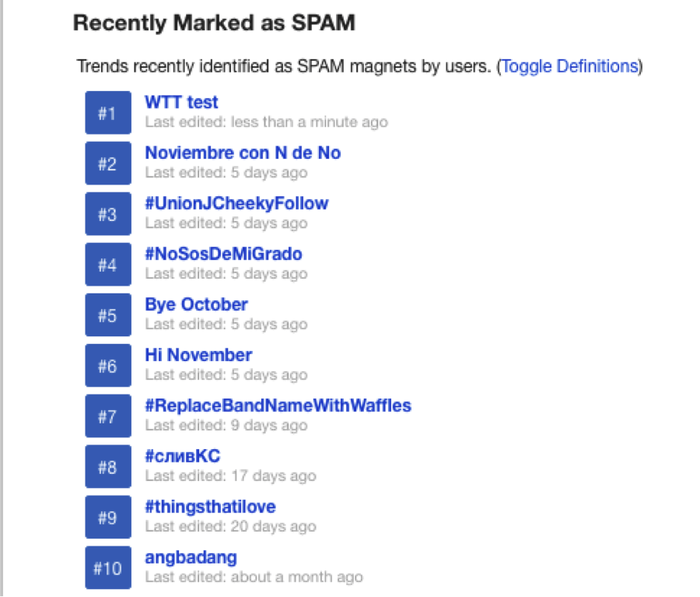
Task: Click the #10 rank badge
Action: point(108,567)
